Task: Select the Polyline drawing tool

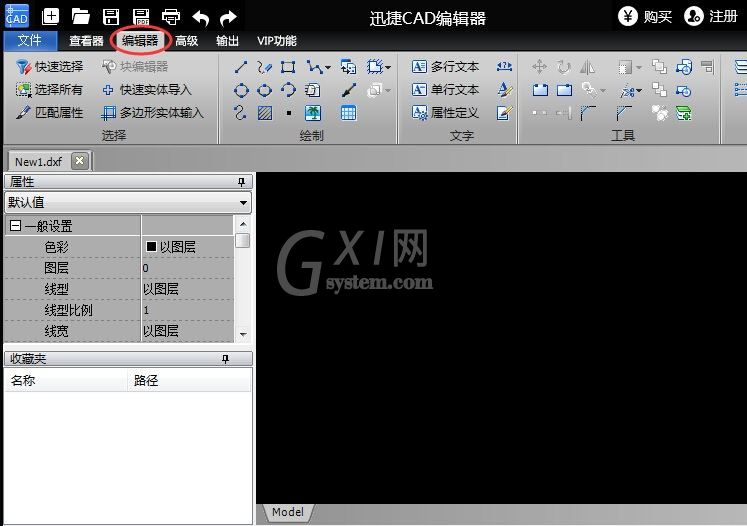Action: pos(314,67)
